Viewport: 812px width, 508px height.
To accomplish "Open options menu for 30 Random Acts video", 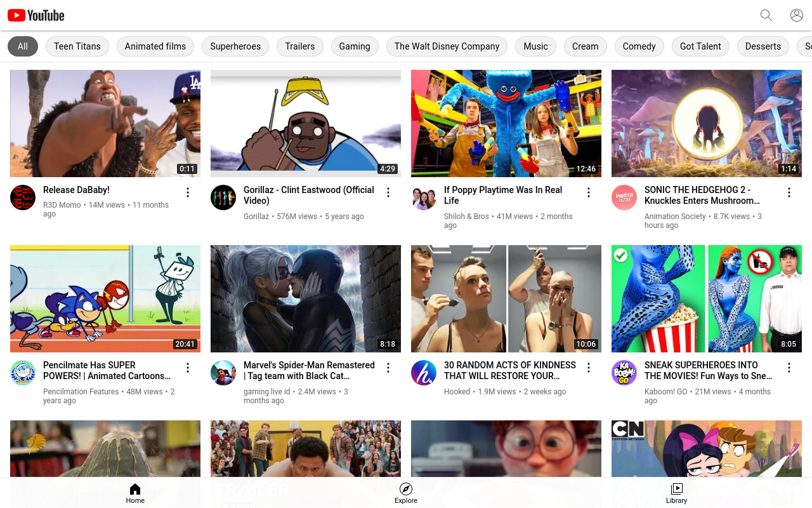I will tap(589, 368).
